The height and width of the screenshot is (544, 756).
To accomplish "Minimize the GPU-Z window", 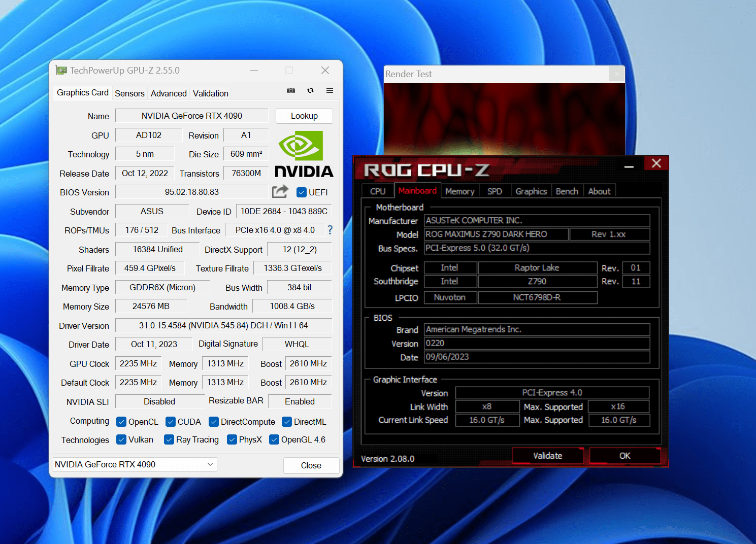I will (x=254, y=70).
